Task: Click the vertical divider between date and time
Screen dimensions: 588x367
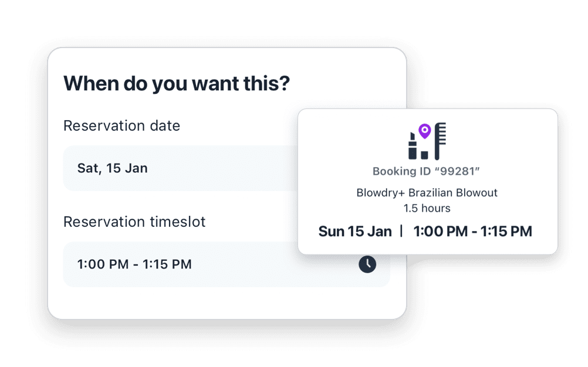Action: [x=401, y=230]
